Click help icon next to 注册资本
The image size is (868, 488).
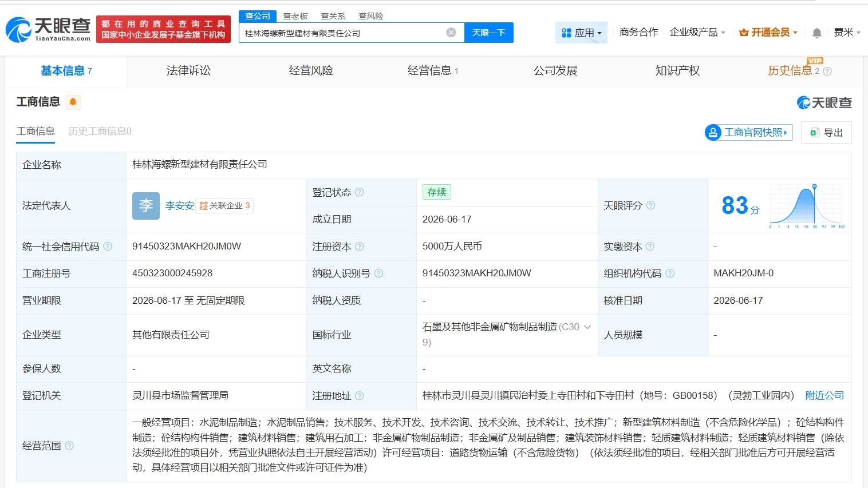pos(360,247)
